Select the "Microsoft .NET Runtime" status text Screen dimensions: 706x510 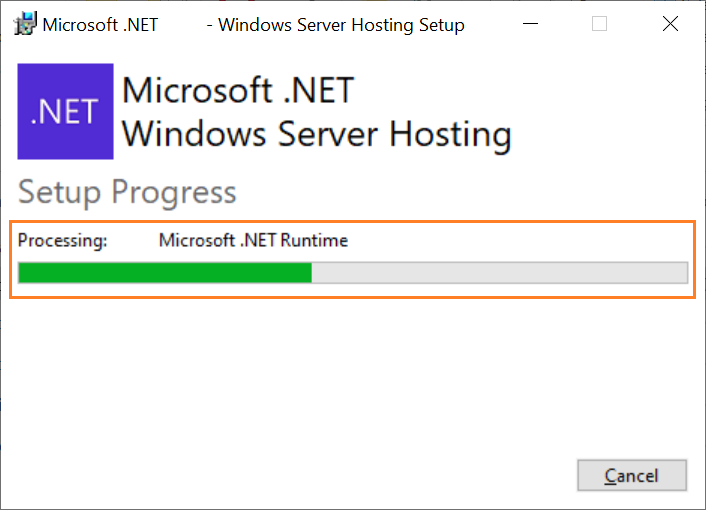pos(253,240)
